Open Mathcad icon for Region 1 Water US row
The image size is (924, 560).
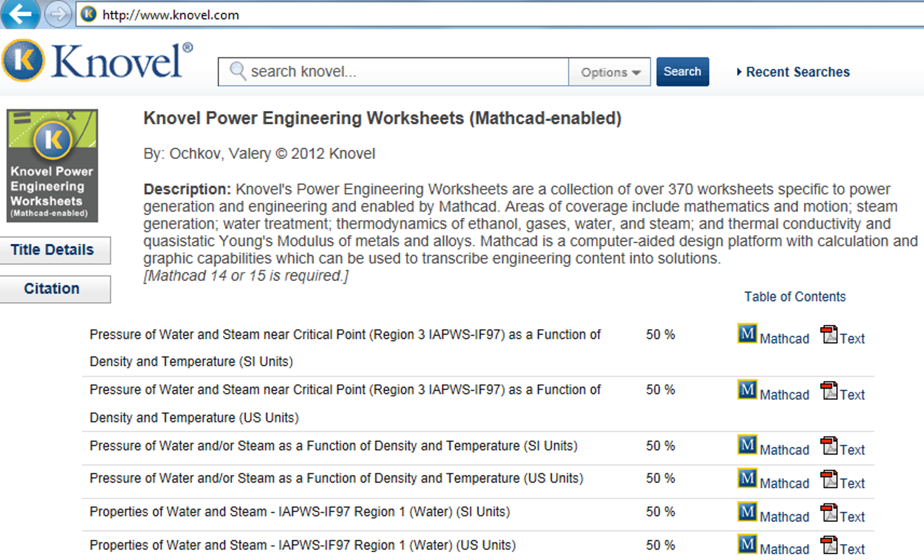point(747,545)
